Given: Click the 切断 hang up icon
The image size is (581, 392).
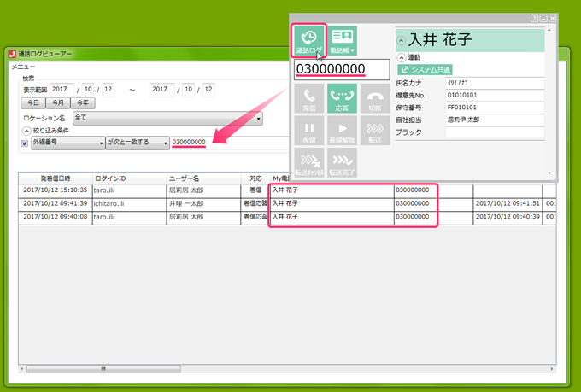Looking at the screenshot, I should (374, 99).
